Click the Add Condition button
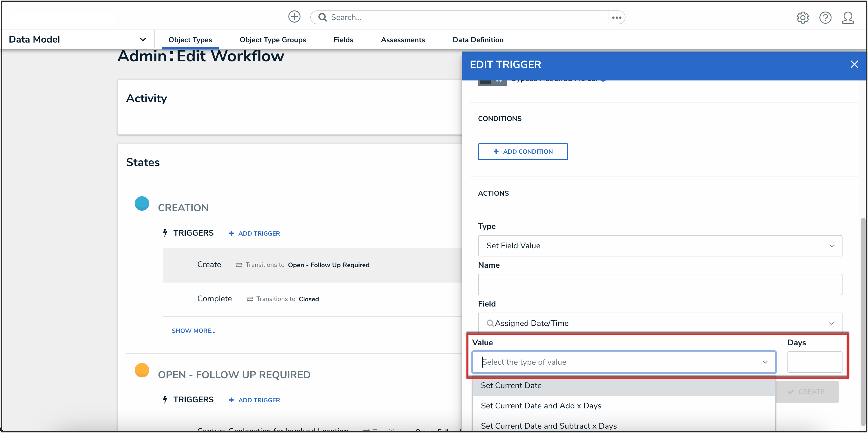The height and width of the screenshot is (433, 868). [x=522, y=151]
